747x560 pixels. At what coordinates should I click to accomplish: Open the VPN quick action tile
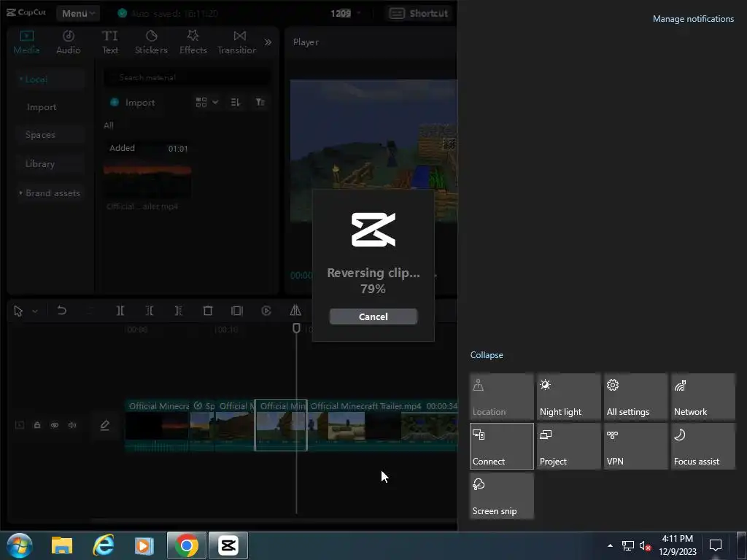click(636, 446)
